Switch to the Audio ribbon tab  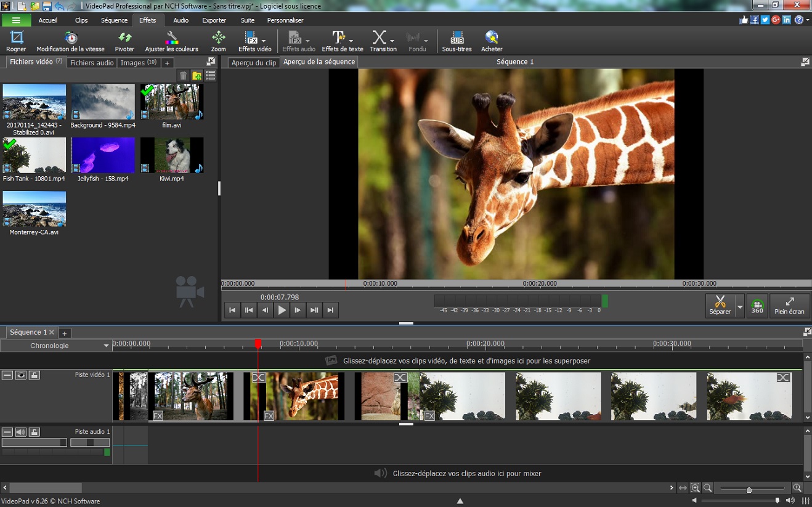point(181,20)
